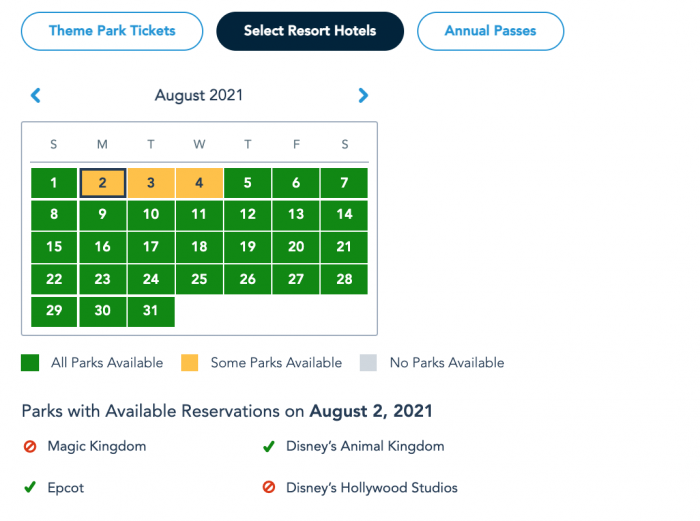Screen dimensions: 700x521
Task: Click gray No Parks Available swatch
Action: 368,363
